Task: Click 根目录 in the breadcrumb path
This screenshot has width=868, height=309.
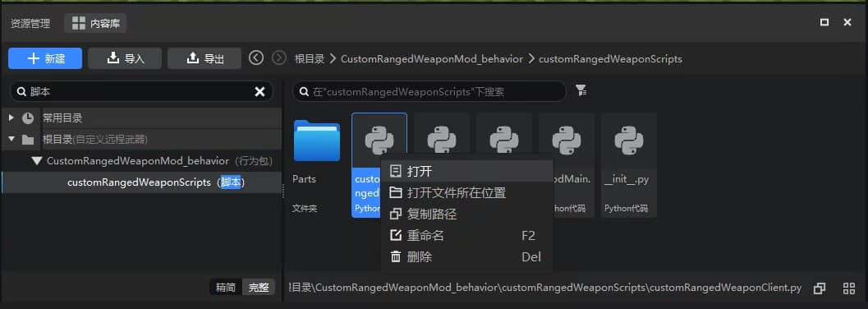Action: pos(310,58)
